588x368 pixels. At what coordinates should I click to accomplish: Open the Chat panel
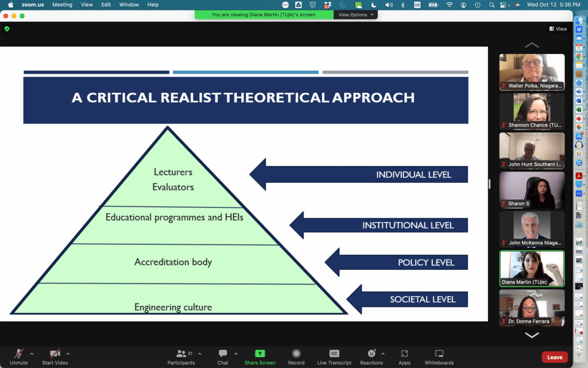[223, 354]
